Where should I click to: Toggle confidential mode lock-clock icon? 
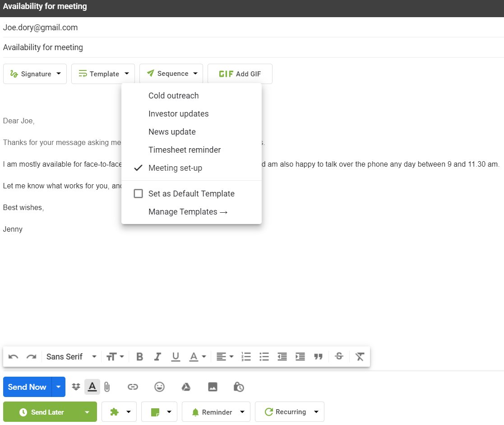239,387
